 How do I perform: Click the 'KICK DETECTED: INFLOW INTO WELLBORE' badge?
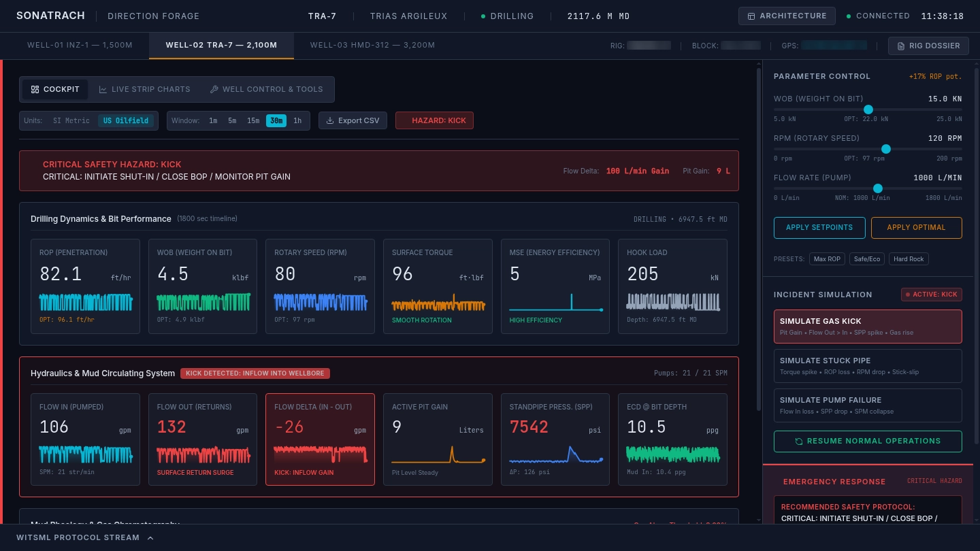click(x=255, y=373)
